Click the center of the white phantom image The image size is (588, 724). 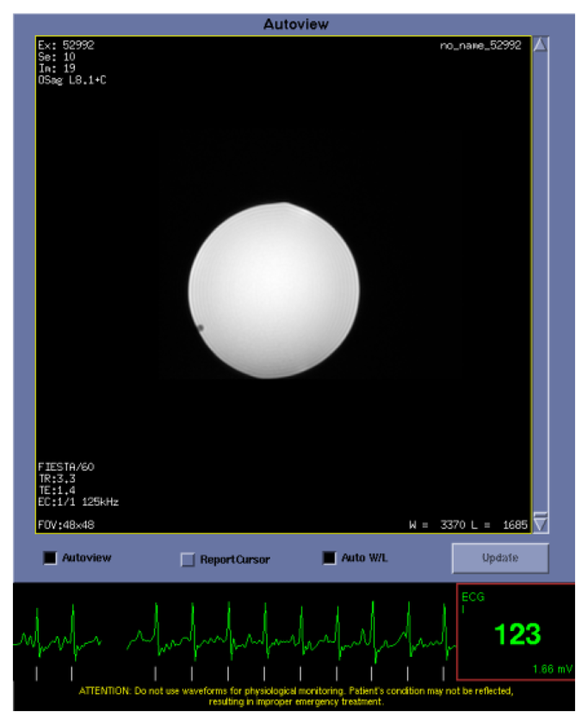(x=274, y=290)
